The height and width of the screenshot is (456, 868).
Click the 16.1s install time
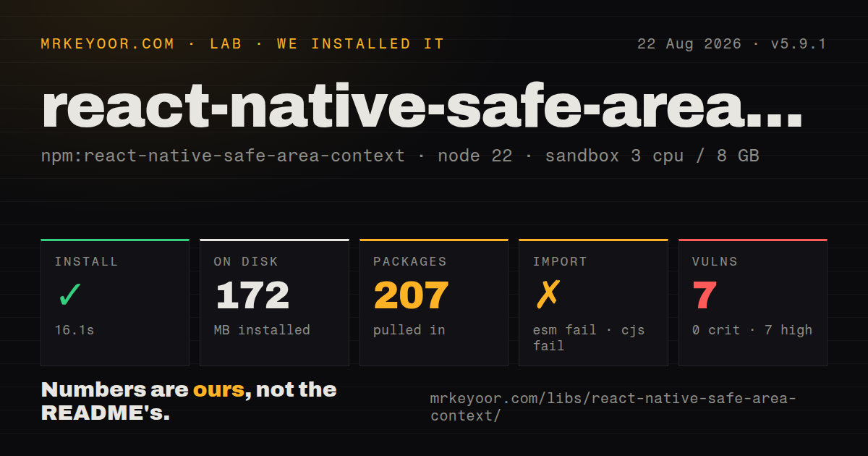point(75,330)
